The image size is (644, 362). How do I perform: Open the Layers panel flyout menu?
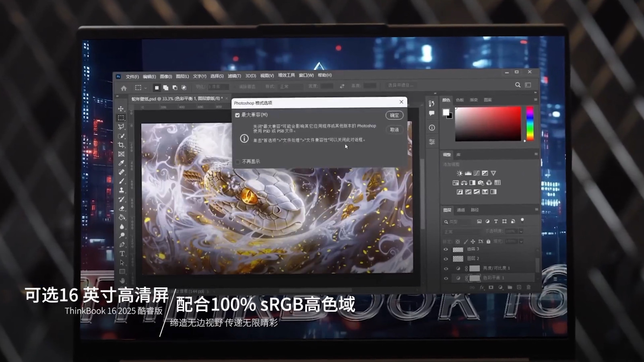tap(537, 210)
